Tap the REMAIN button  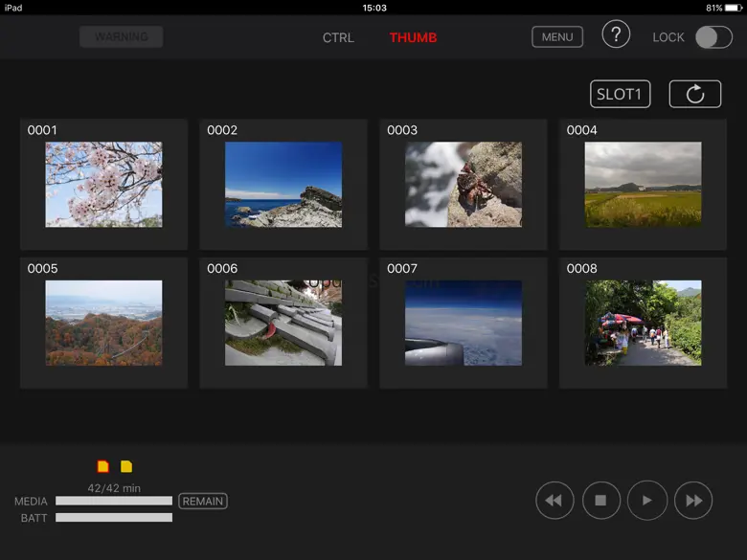pyautogui.click(x=202, y=501)
